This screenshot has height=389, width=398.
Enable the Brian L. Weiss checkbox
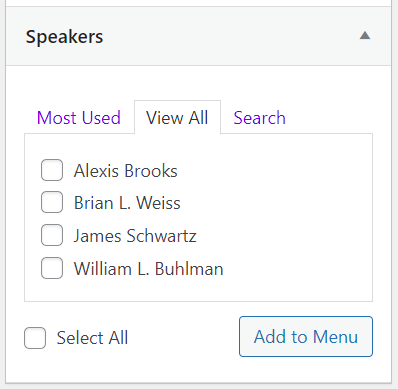coord(52,202)
